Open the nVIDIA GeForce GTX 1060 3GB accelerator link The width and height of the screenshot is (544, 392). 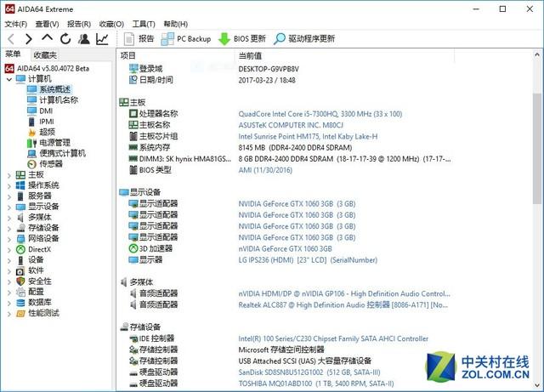coord(285,248)
